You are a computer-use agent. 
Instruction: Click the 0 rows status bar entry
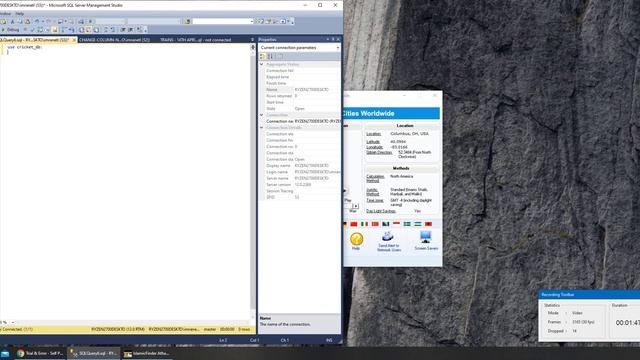(x=244, y=329)
